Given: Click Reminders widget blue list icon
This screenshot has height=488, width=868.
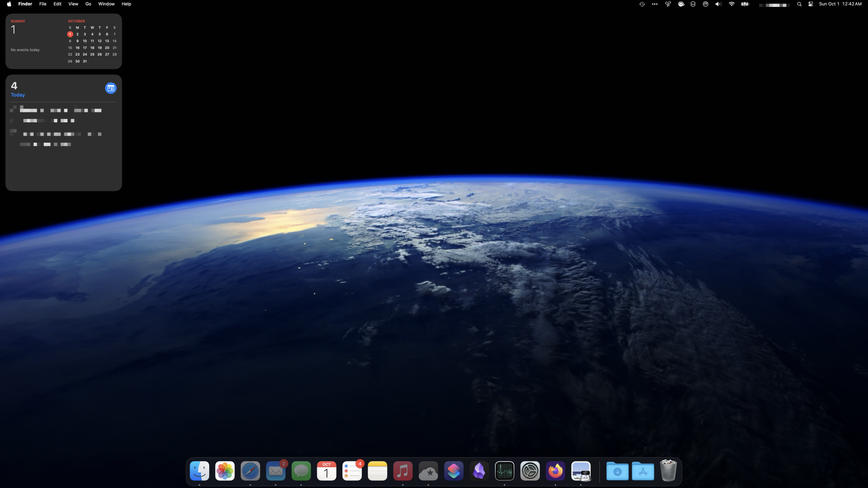Looking at the screenshot, I should pyautogui.click(x=111, y=88).
